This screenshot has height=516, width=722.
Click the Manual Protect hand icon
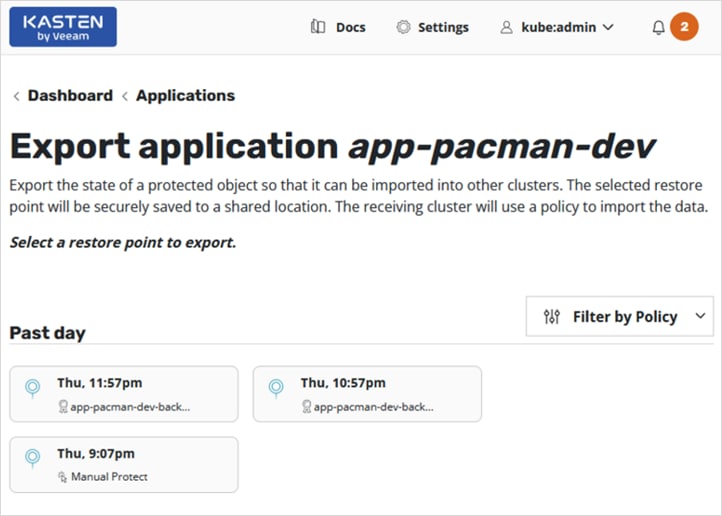pyautogui.click(x=63, y=477)
